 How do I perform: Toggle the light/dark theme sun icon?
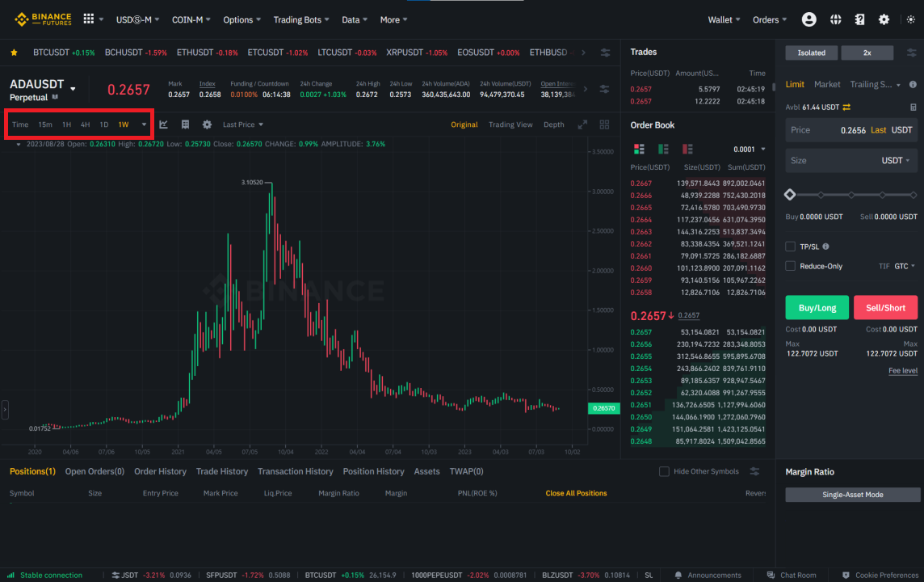[x=911, y=19]
